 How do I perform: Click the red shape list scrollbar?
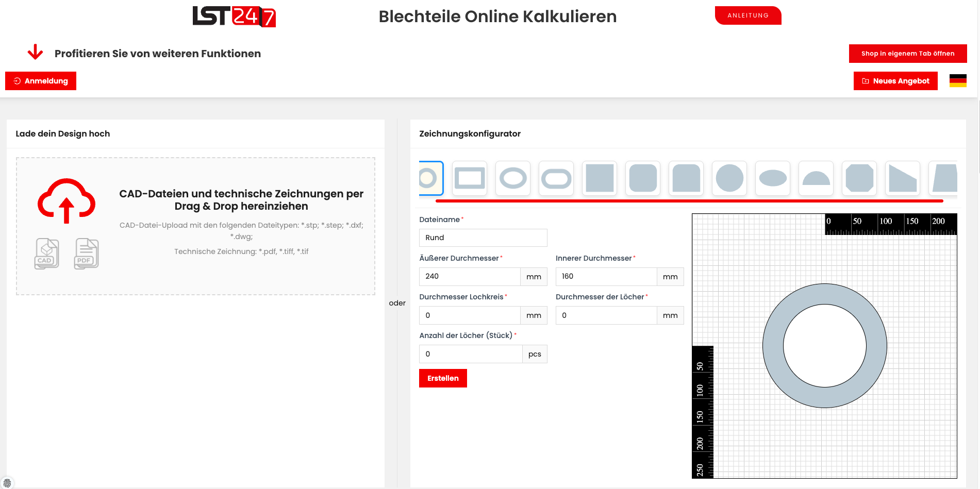(689, 201)
